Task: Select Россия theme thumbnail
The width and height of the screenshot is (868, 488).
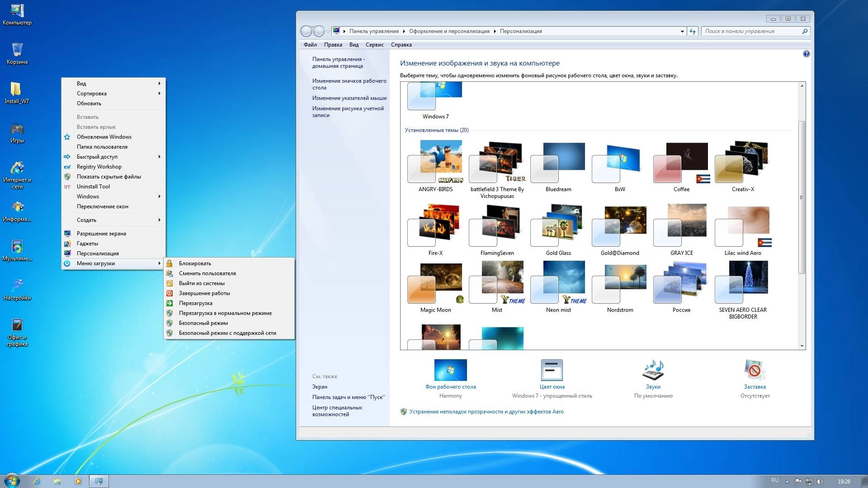Action: 681,286
